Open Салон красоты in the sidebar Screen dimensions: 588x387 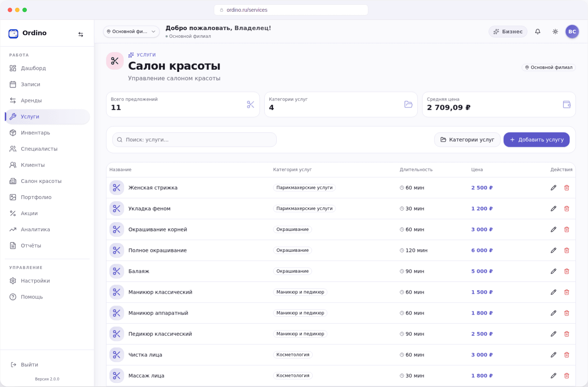(x=47, y=181)
